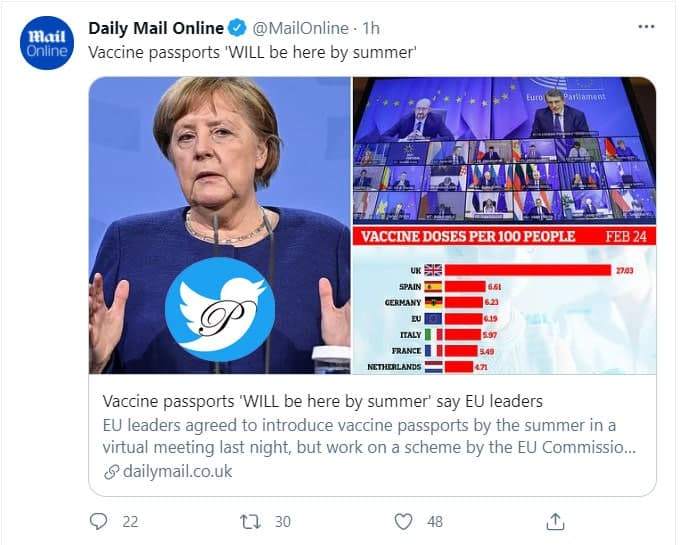Select the Germany flag in chart
Viewport: 684px width, 545px height.
(433, 302)
